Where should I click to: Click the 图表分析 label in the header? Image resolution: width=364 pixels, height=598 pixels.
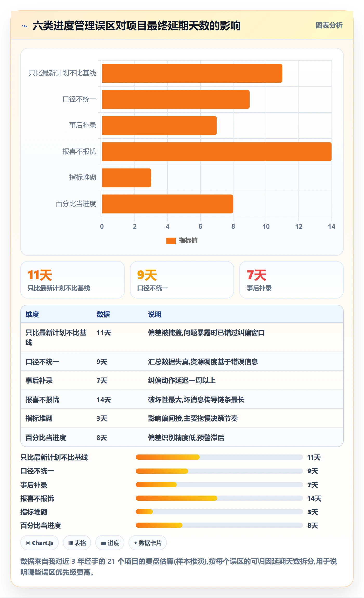(x=329, y=25)
